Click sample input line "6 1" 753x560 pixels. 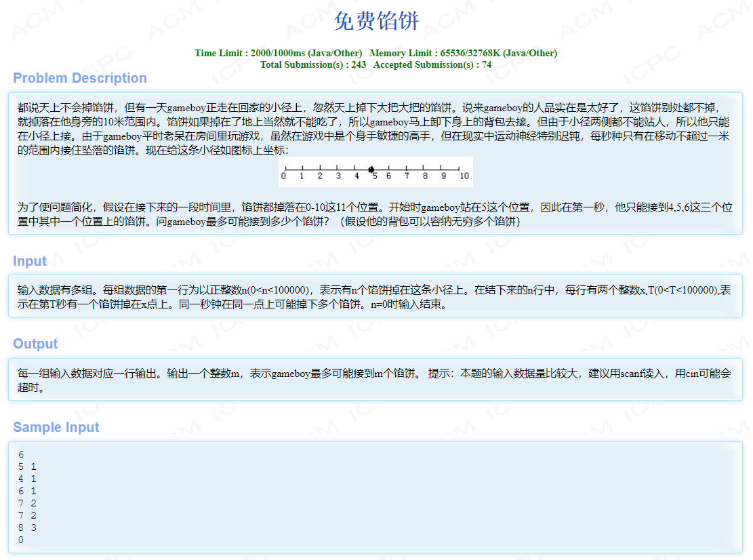[x=27, y=492]
